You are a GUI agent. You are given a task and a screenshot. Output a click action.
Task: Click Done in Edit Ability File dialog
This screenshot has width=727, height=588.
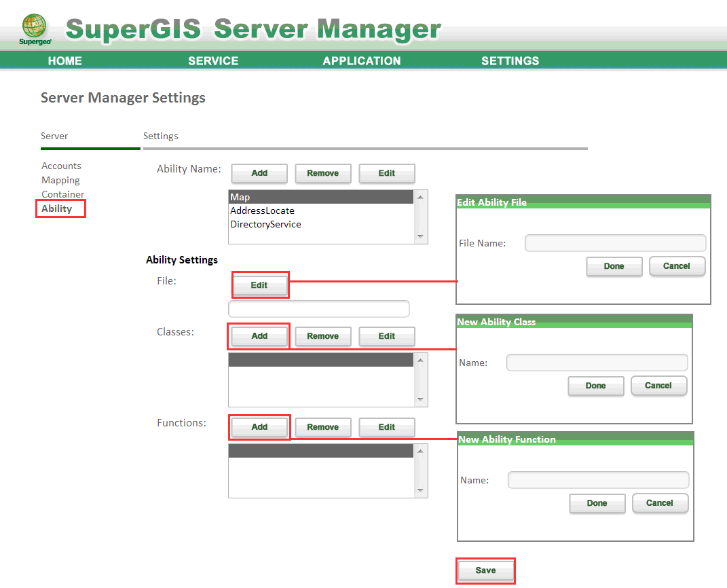point(614,266)
